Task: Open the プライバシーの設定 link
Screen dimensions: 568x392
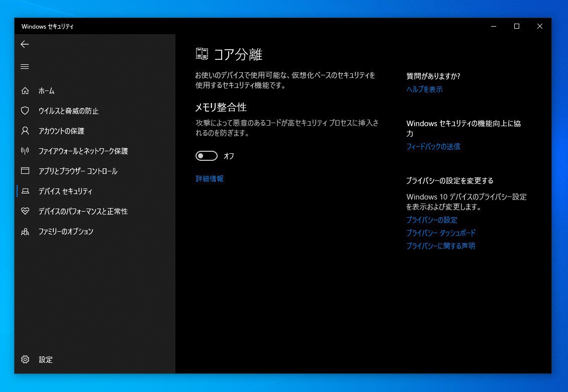Action: pyautogui.click(x=432, y=220)
